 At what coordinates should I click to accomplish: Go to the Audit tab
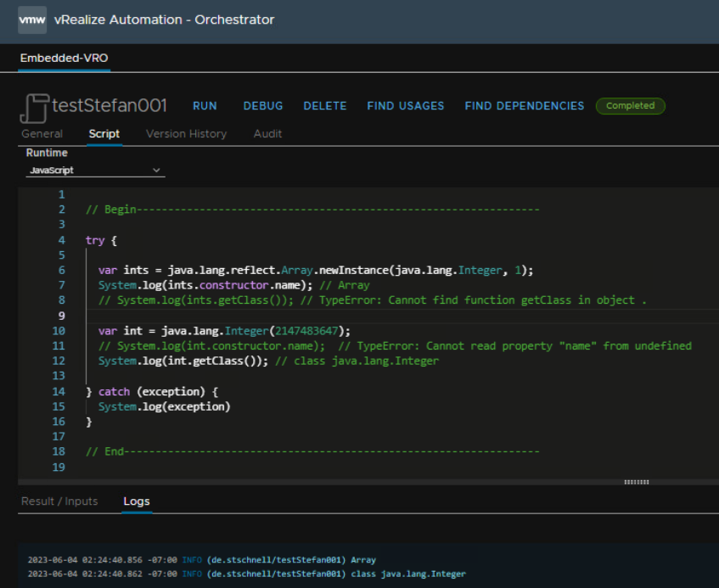coord(267,134)
